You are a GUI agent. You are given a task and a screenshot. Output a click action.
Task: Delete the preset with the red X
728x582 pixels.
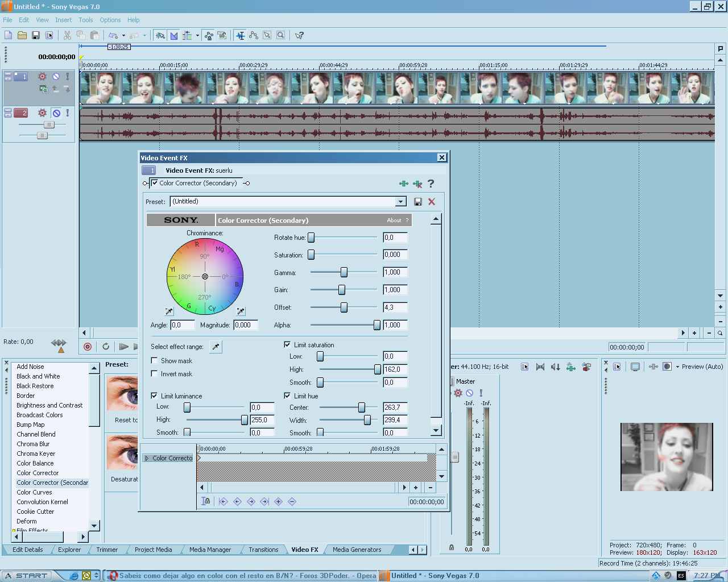pyautogui.click(x=432, y=202)
